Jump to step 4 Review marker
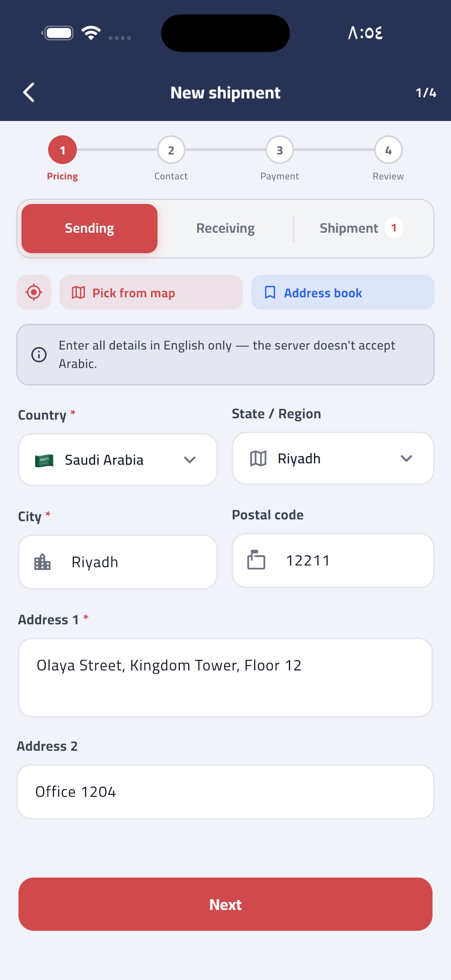The height and width of the screenshot is (980, 451). (x=388, y=150)
